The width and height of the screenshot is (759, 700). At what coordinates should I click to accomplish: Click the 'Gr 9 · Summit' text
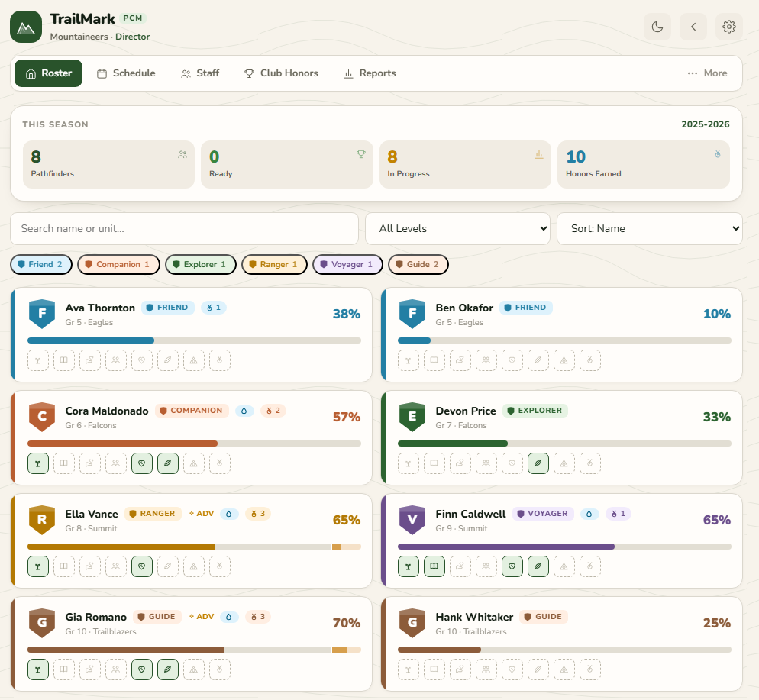click(x=461, y=529)
